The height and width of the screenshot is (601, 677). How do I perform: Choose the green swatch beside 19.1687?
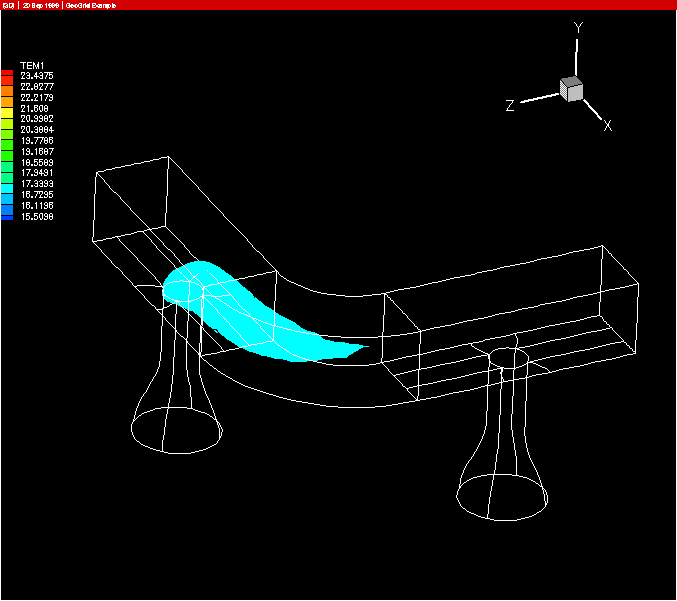click(7, 151)
